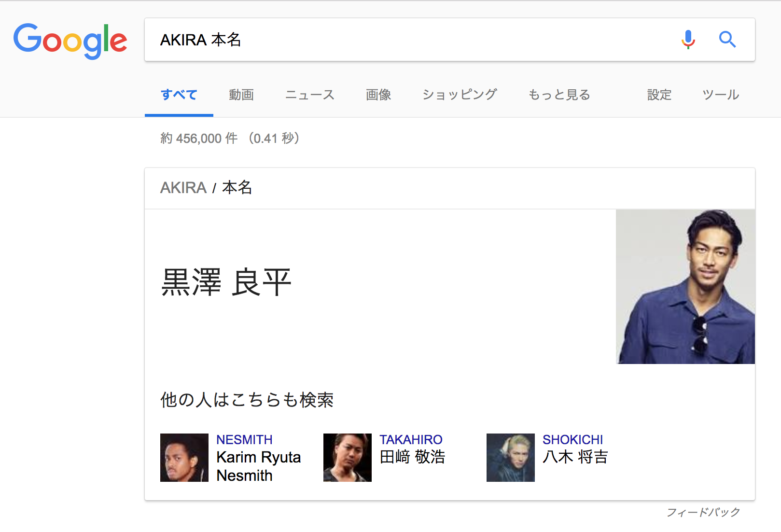Open the ショッピング tab
Screen dimensions: 781x532
[460, 95]
